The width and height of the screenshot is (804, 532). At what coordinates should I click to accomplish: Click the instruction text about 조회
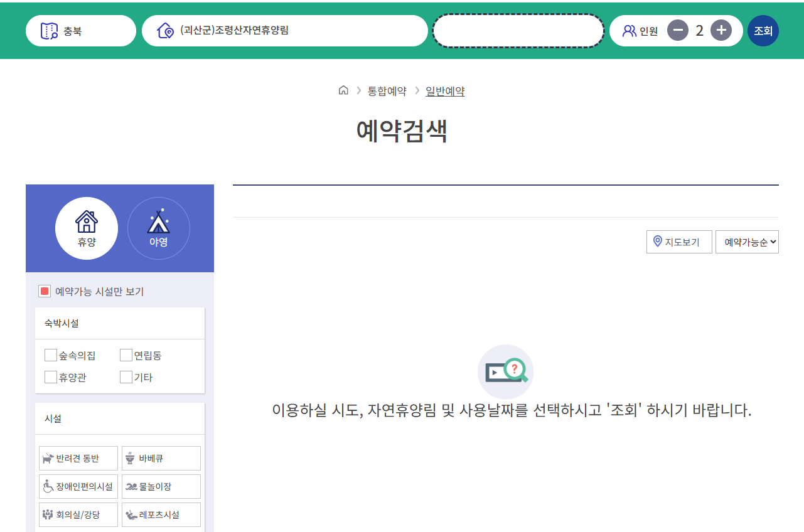click(x=512, y=411)
